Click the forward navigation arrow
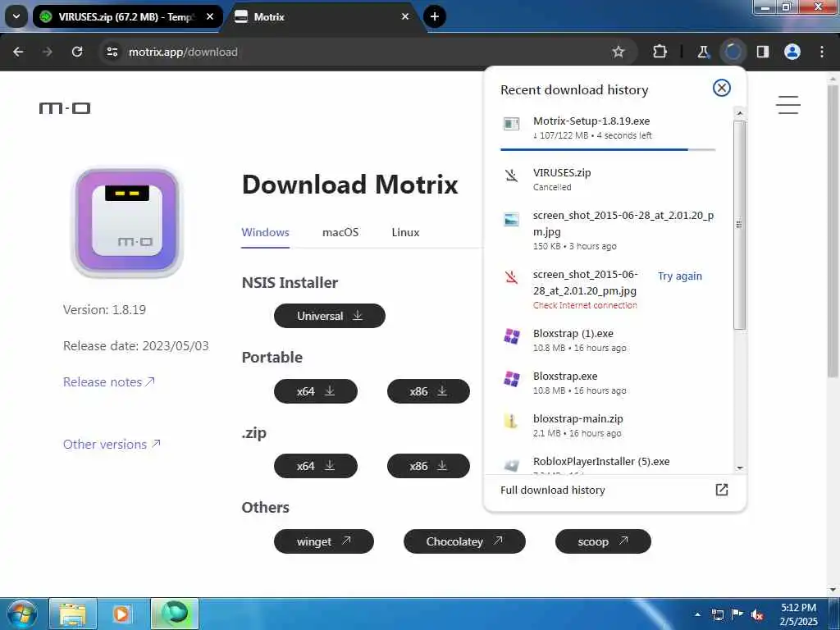This screenshot has height=630, width=840. click(47, 52)
